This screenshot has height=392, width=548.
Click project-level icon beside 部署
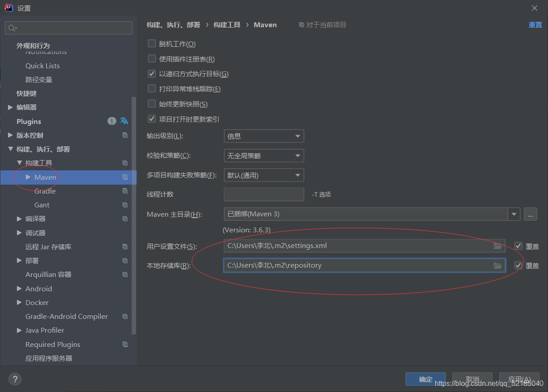[125, 260]
